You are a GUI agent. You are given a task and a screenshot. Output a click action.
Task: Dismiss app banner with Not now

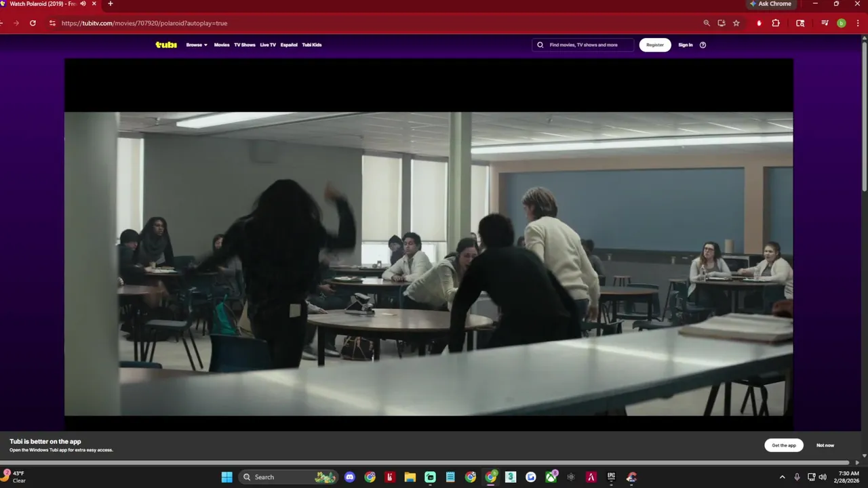pos(825,445)
